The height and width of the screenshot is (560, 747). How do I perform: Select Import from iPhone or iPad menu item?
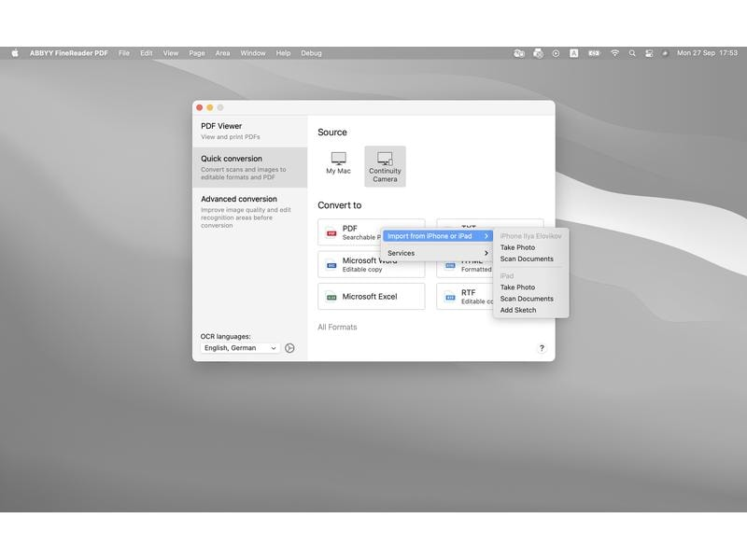click(438, 236)
